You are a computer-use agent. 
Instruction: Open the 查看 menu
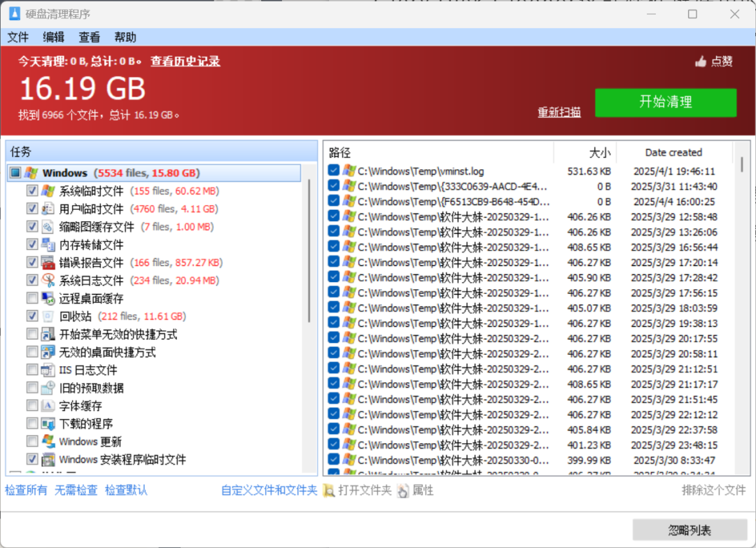click(x=89, y=37)
